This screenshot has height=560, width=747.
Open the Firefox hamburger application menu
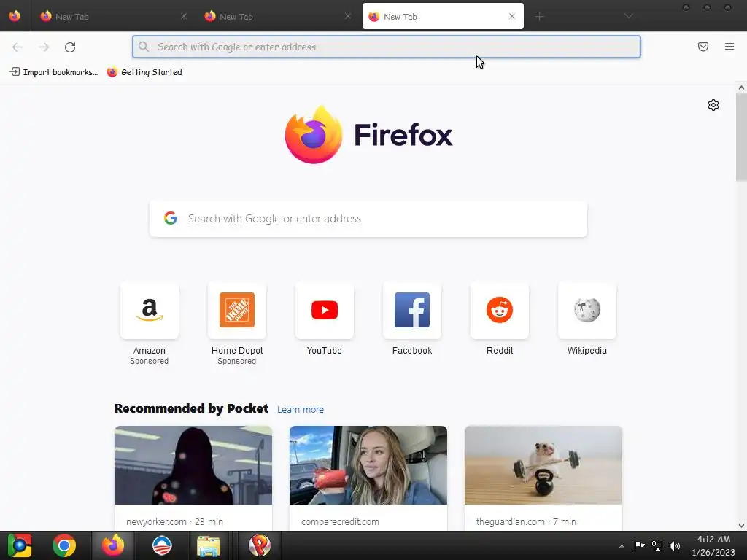click(729, 47)
